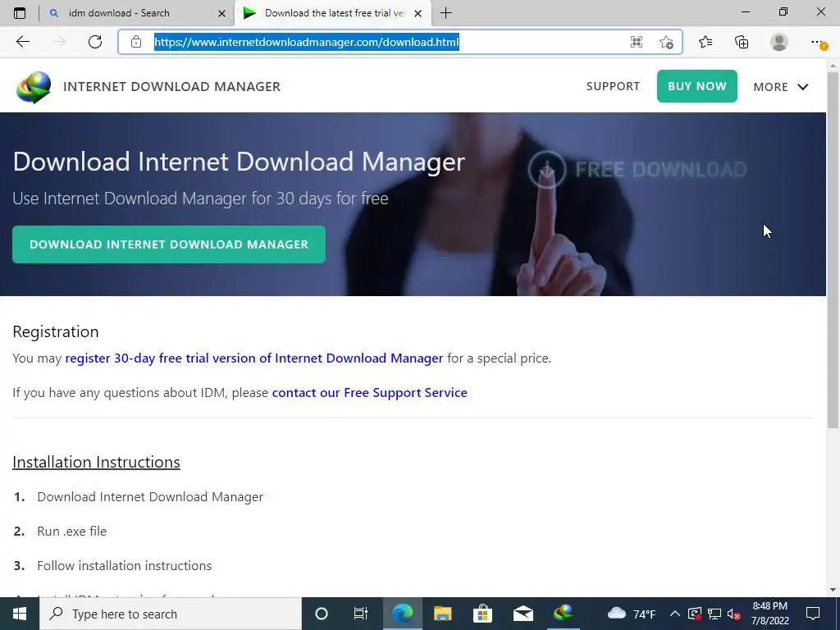This screenshot has width=840, height=630.
Task: Click INTERNET DOWNLOAD MANAGER site title
Action: click(171, 87)
